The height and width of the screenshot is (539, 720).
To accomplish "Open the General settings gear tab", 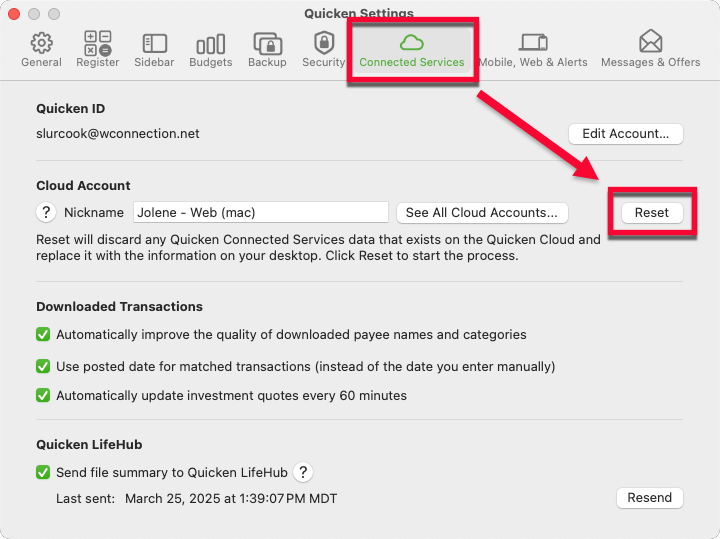I will [x=41, y=50].
